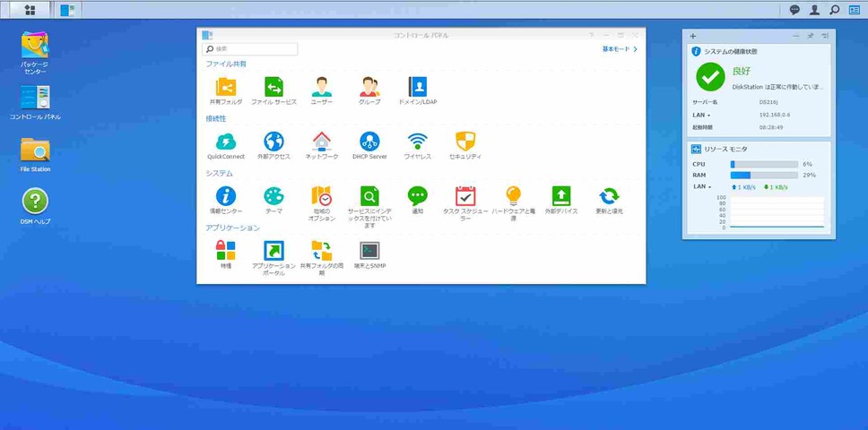Open Task Scheduler (タスク スケジューラー) icon
This screenshot has height=430, width=868.
(465, 195)
